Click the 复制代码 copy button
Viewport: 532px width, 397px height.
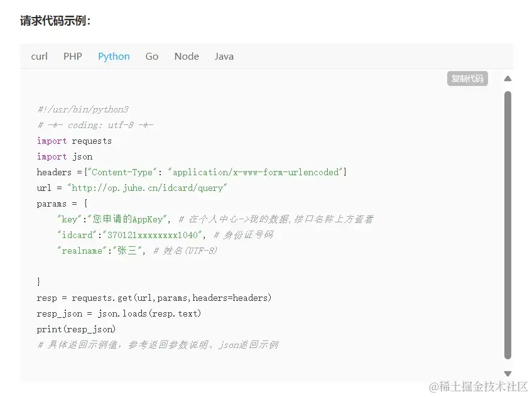click(x=467, y=79)
